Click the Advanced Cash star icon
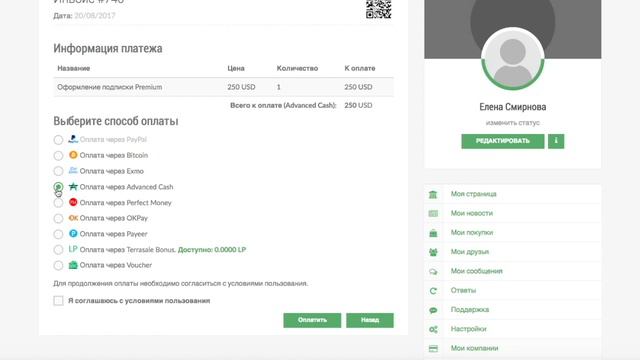Screen dimensions: 640x360 click(73, 186)
